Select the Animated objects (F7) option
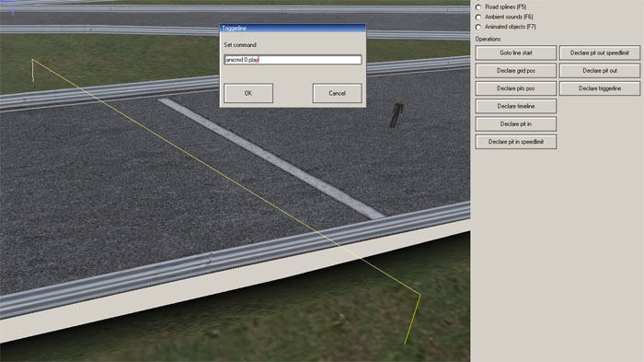Viewport: 644px width, 362px height. click(x=478, y=27)
